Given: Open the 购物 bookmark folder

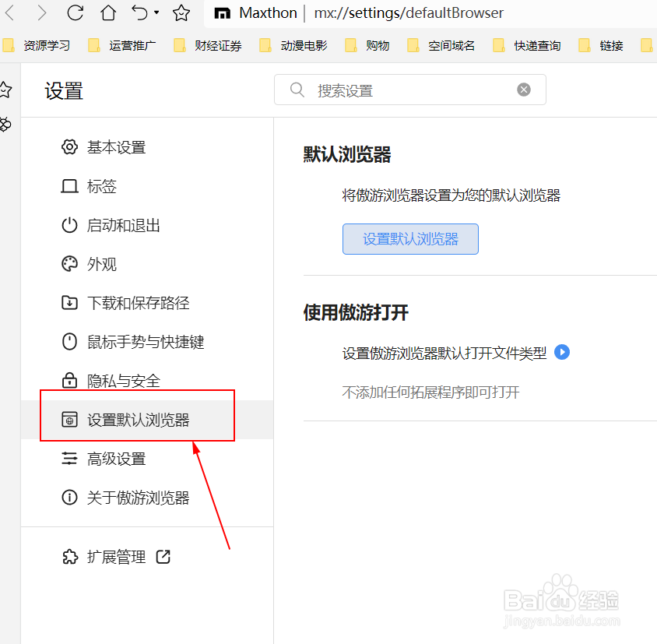Looking at the screenshot, I should coord(367,45).
